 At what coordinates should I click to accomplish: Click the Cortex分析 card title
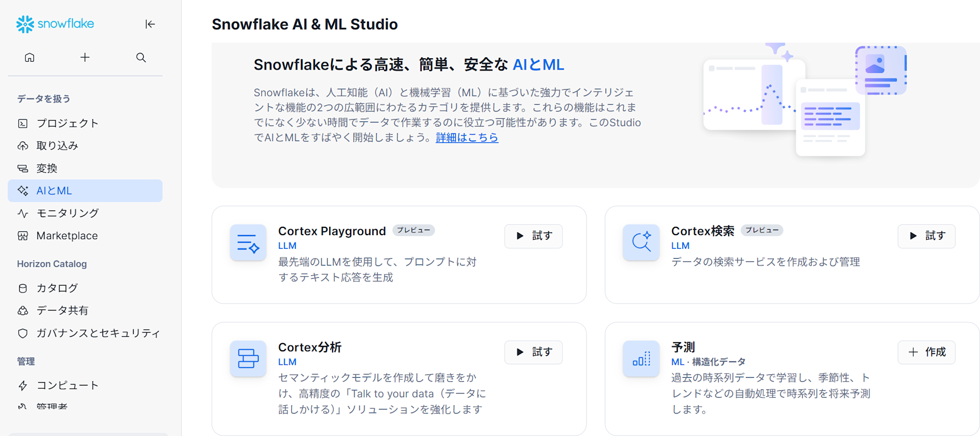pos(310,347)
